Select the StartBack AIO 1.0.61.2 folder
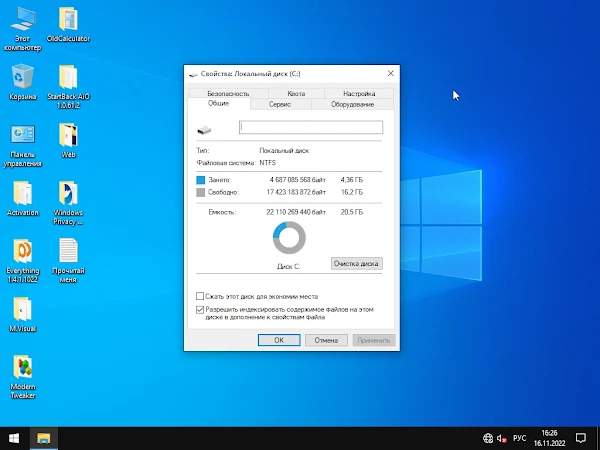600x450 pixels. pyautogui.click(x=68, y=86)
